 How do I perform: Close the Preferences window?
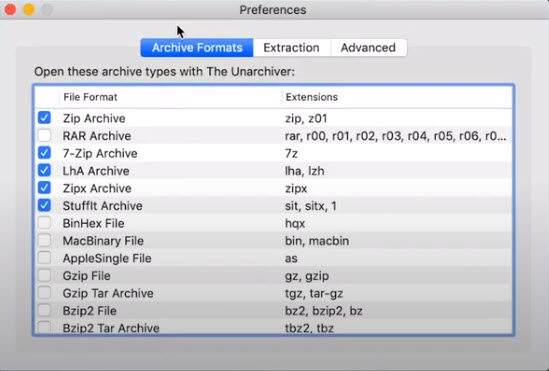pyautogui.click(x=11, y=9)
